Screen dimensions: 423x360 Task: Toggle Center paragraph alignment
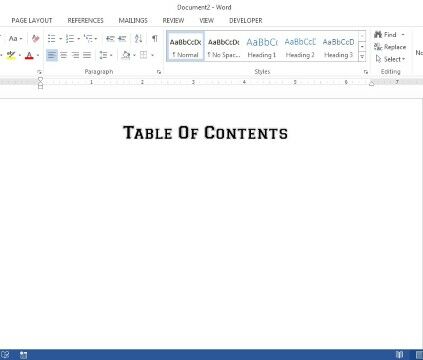coord(64,55)
